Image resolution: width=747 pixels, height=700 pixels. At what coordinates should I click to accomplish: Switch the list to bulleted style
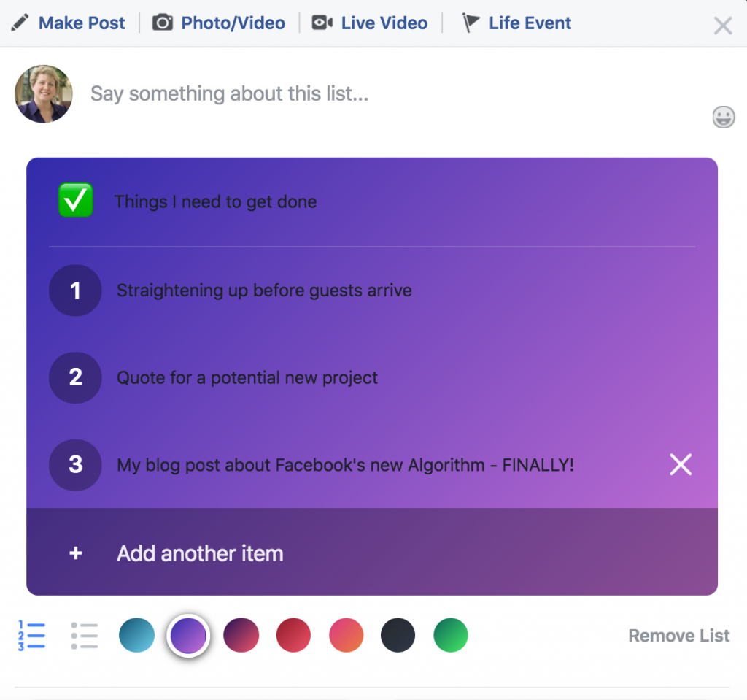(85, 635)
